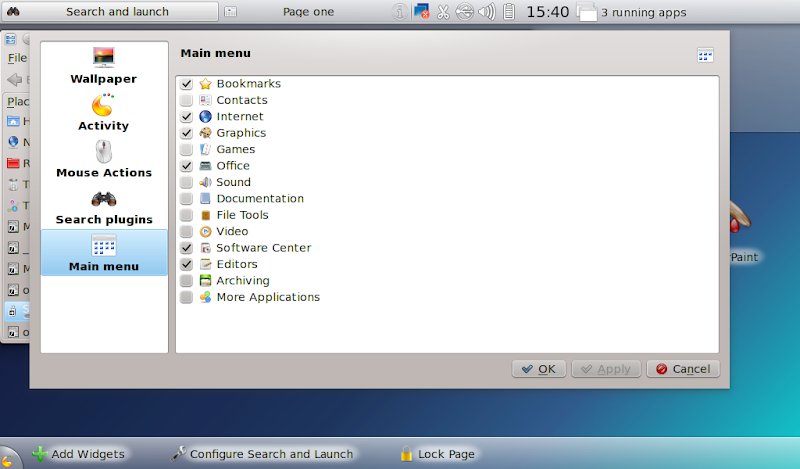Click the Sound speaker icon in list

pyautogui.click(x=205, y=182)
